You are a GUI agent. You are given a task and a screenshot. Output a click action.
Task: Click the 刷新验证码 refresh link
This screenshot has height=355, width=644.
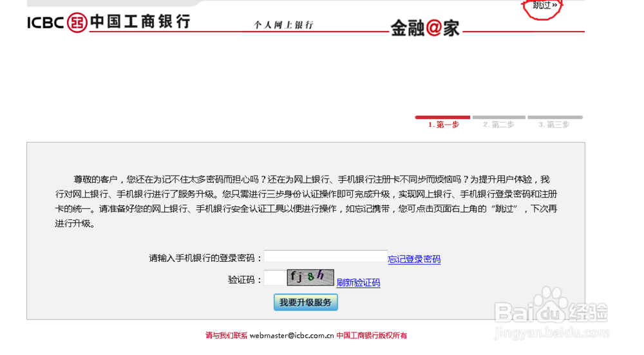pos(358,282)
